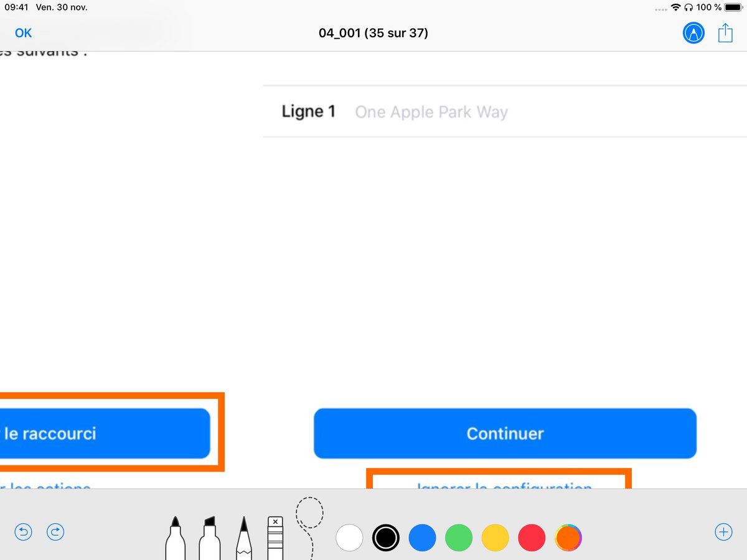Open the multicolor picker swatch
747x560 pixels.
568,538
